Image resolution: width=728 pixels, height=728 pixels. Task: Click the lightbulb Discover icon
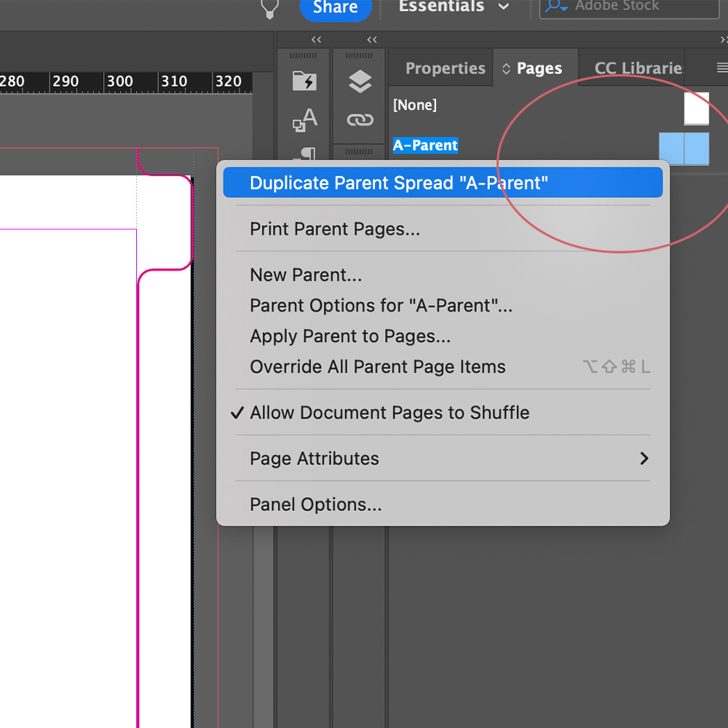(270, 8)
